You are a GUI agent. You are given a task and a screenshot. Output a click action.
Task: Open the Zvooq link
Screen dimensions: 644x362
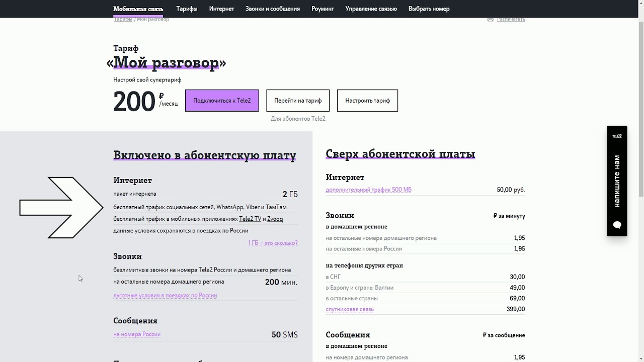point(275,219)
